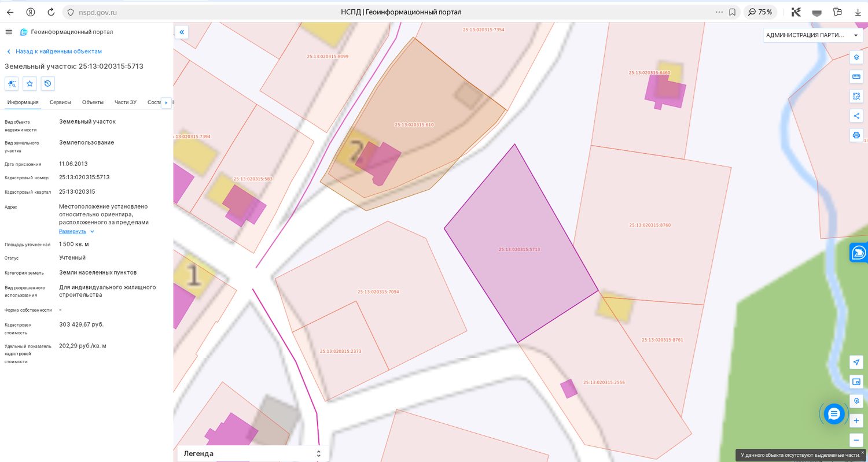Go back via Назад к найденным объектам

point(54,51)
